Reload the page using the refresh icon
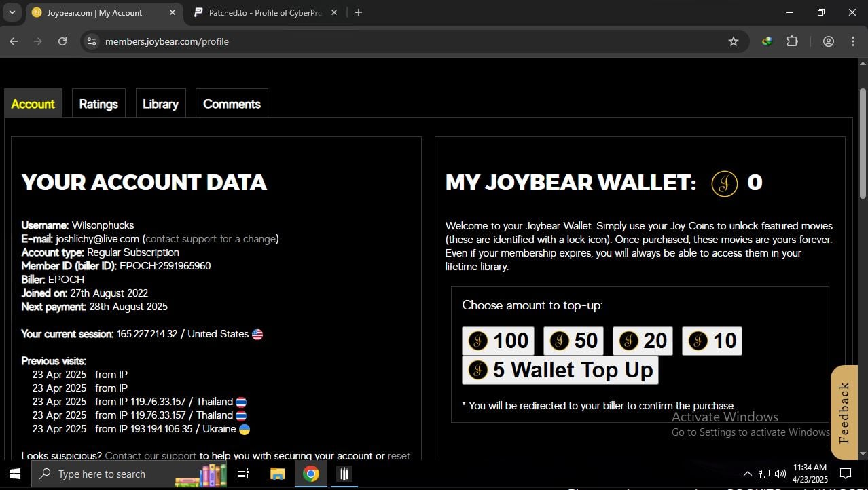The image size is (868, 490). (x=62, y=41)
